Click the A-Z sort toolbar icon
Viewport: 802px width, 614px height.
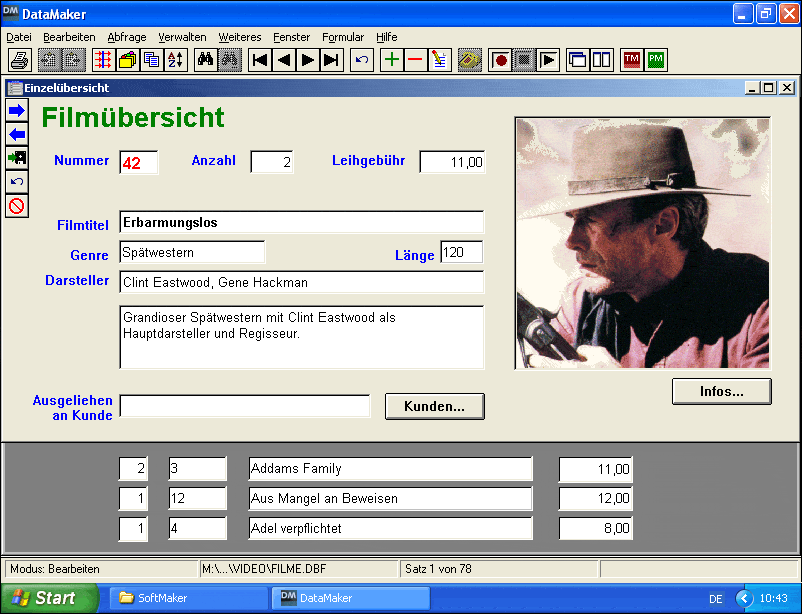[175, 60]
